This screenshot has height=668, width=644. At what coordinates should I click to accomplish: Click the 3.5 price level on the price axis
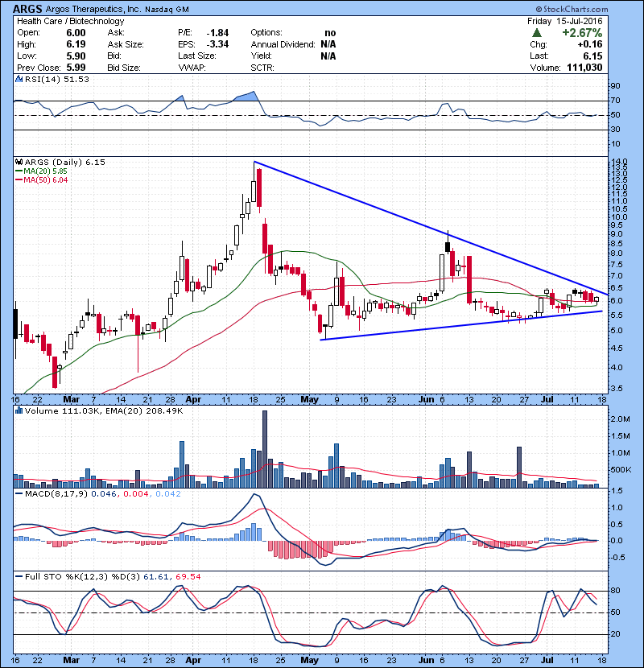(x=617, y=388)
